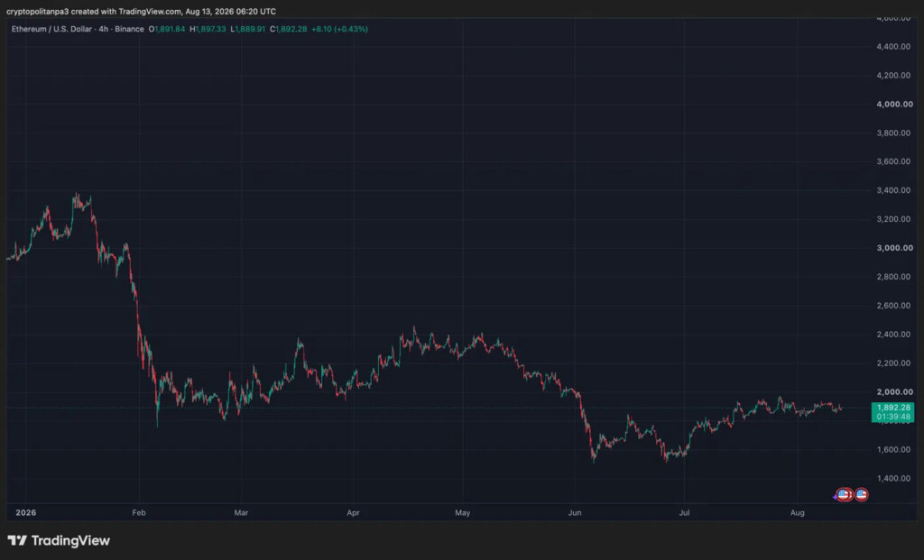Click the 'Jul' label on the time axis
This screenshot has height=560, width=924.
[x=684, y=513]
